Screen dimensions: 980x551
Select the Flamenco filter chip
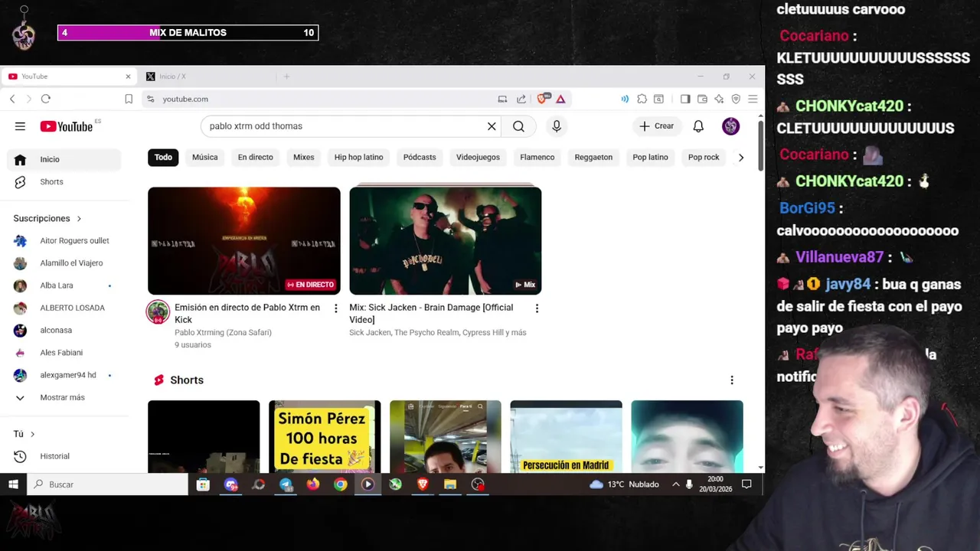point(537,157)
